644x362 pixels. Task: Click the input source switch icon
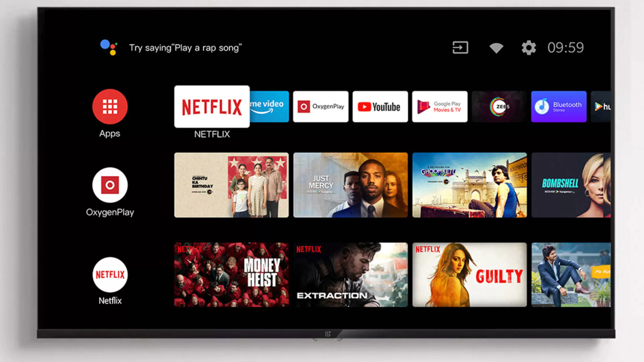click(462, 48)
